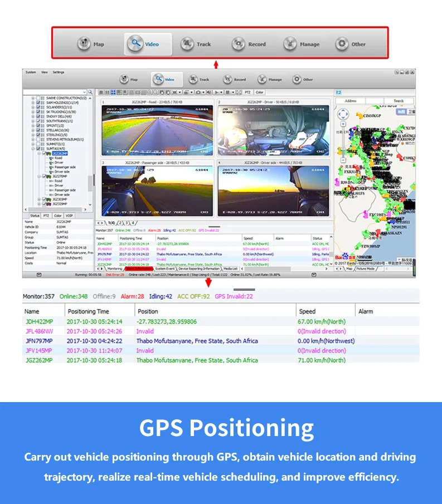Expand the SPRINT group node
442x504 pixels.
33,126
